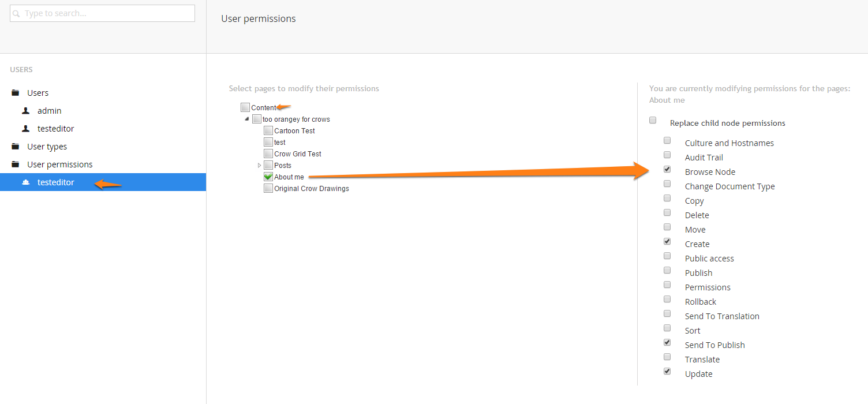The image size is (868, 404).
Task: Enable the Delete permission checkbox
Action: coord(667,212)
